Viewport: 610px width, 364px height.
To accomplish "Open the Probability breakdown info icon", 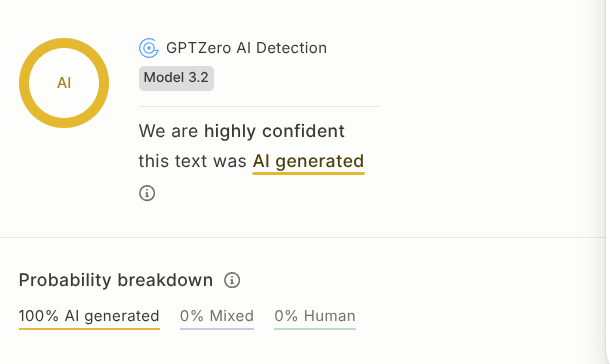I will click(232, 280).
